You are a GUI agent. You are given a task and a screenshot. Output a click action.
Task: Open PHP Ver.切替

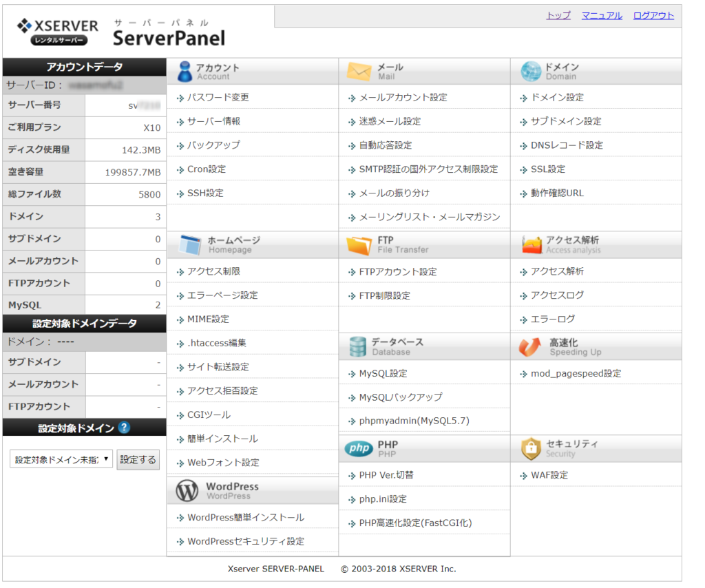[x=386, y=474]
